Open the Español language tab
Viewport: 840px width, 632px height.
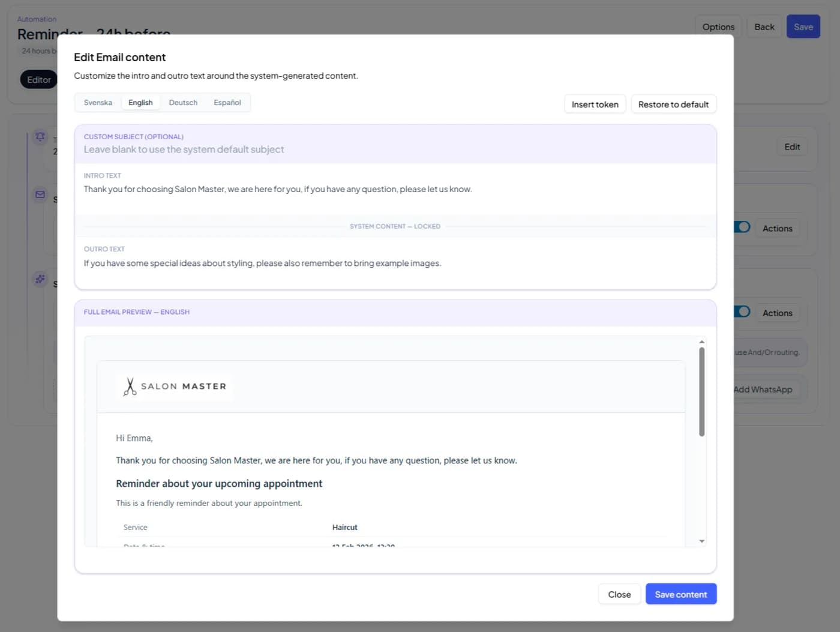(227, 102)
